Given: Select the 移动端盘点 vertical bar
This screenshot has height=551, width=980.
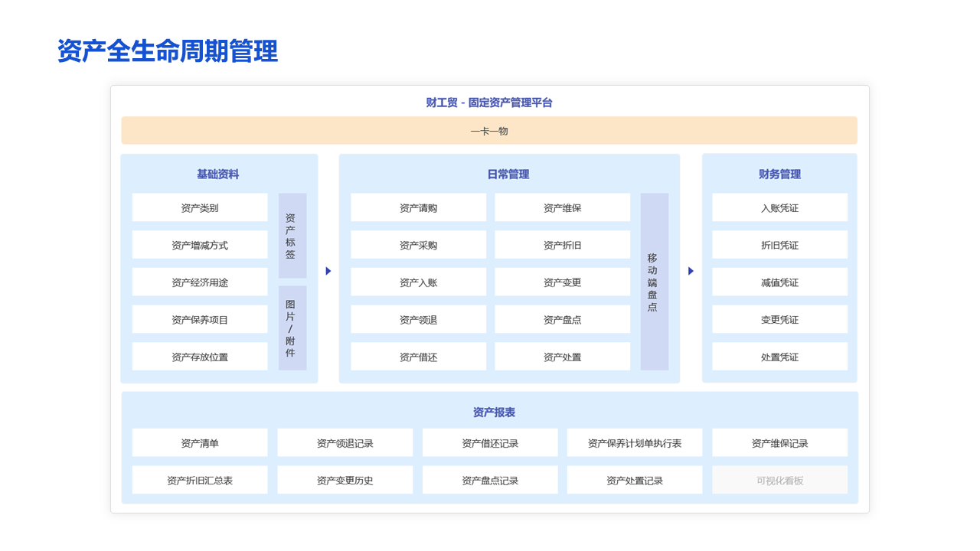Looking at the screenshot, I should pos(654,282).
